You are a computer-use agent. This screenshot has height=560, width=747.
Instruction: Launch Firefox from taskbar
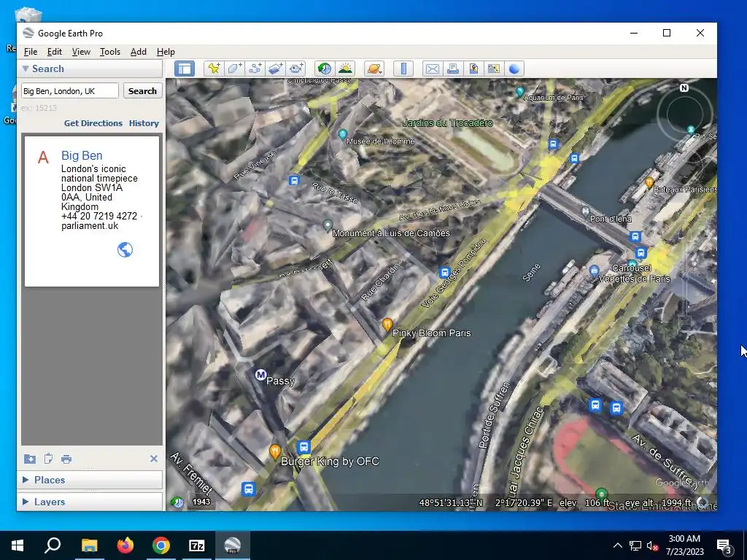pyautogui.click(x=125, y=545)
